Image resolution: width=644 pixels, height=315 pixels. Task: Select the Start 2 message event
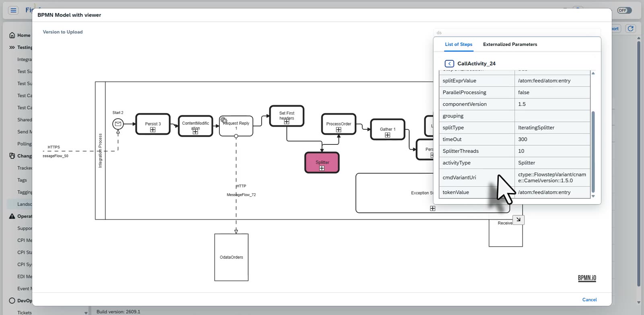point(118,124)
